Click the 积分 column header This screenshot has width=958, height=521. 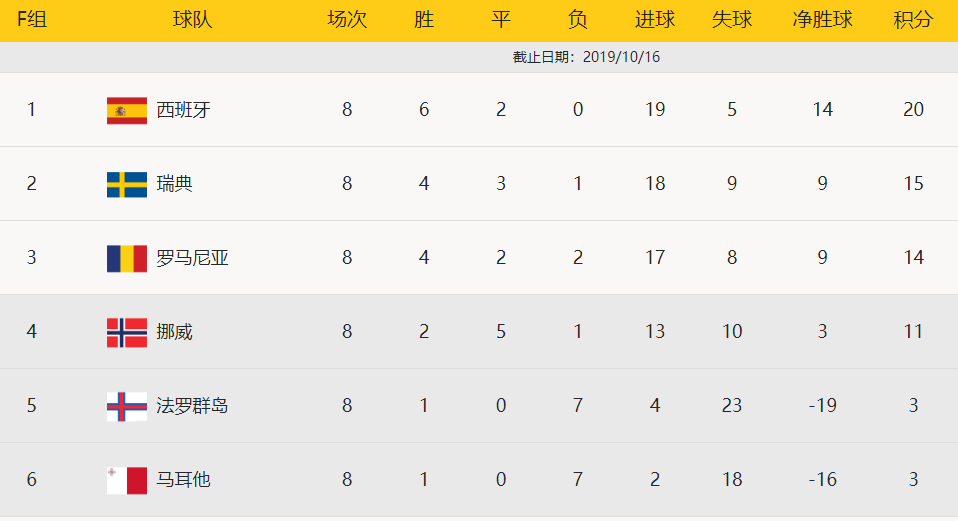tap(913, 20)
